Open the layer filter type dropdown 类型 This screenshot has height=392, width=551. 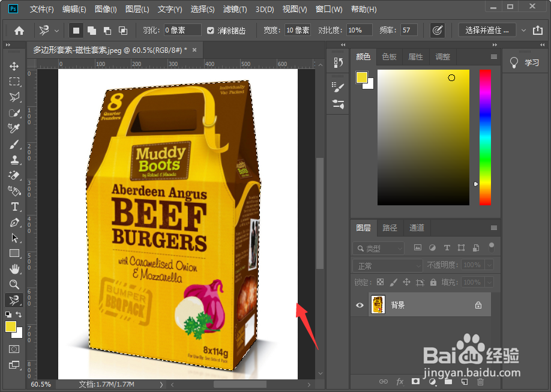(379, 248)
